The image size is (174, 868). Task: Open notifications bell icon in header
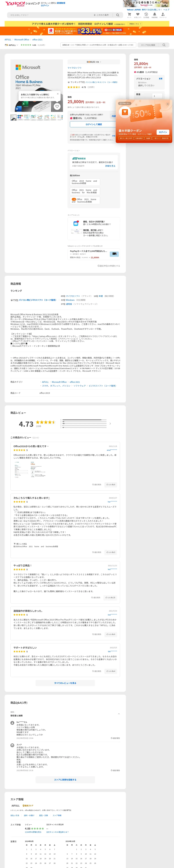coord(154,15)
